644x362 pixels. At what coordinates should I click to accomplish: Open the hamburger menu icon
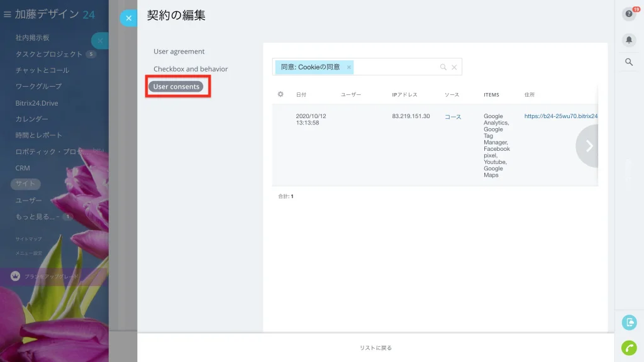7,14
